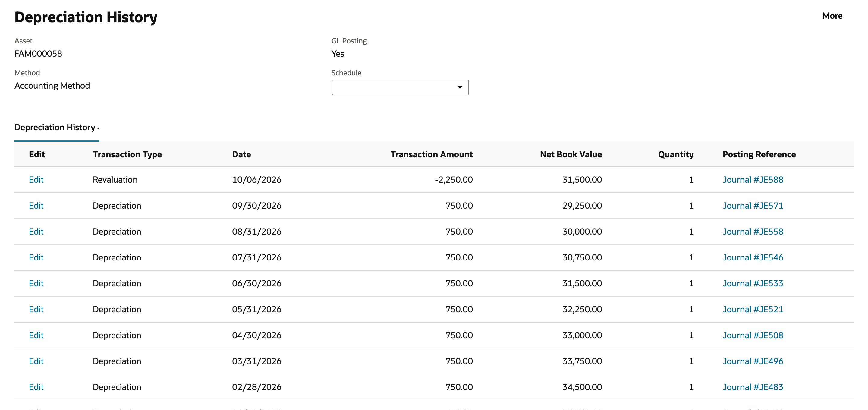Viewport: 868px width, 410px height.
Task: Edit the depreciation row dated 02/28/2026
Action: tap(36, 387)
